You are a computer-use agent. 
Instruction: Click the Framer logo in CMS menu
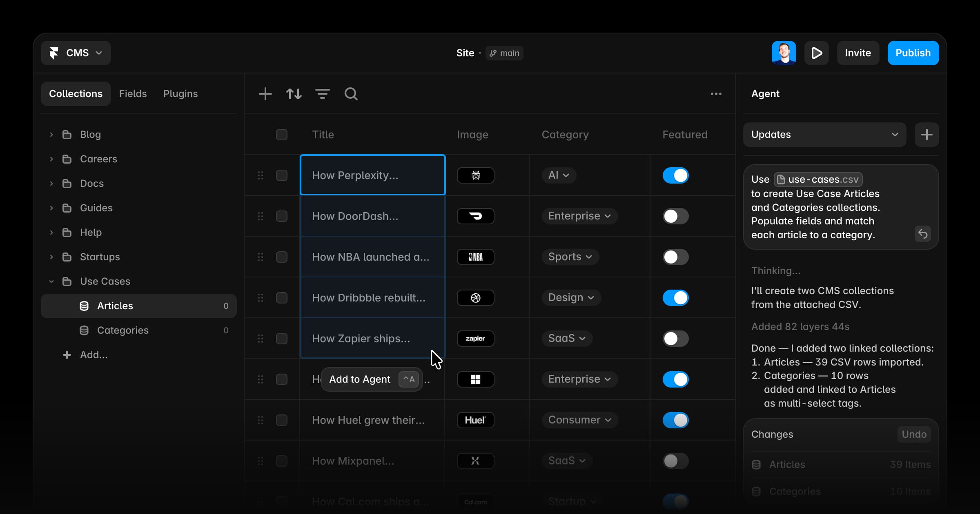(x=54, y=53)
